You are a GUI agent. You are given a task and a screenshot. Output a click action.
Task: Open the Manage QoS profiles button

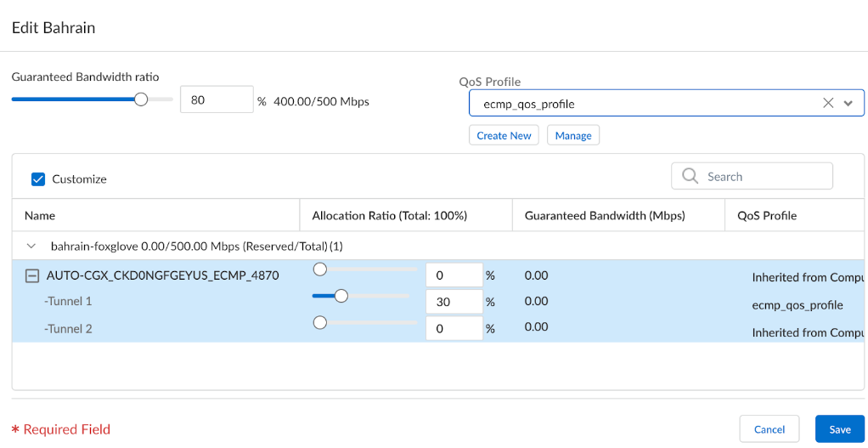coord(573,135)
